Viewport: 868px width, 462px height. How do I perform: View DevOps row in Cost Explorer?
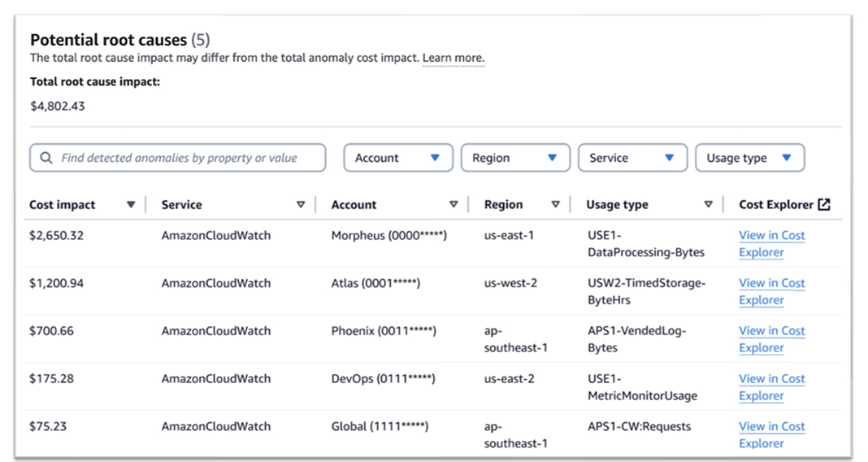coord(771,387)
